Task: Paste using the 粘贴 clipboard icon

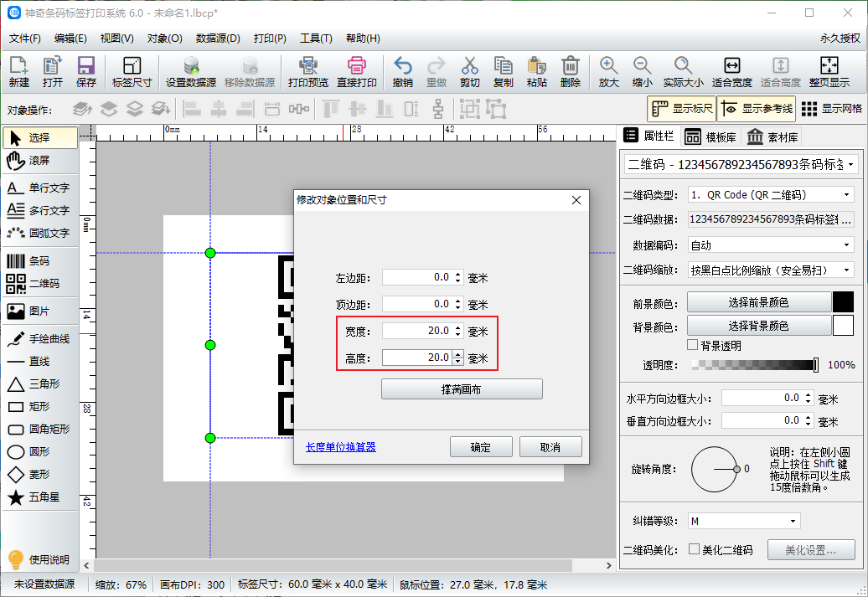Action: (536, 72)
